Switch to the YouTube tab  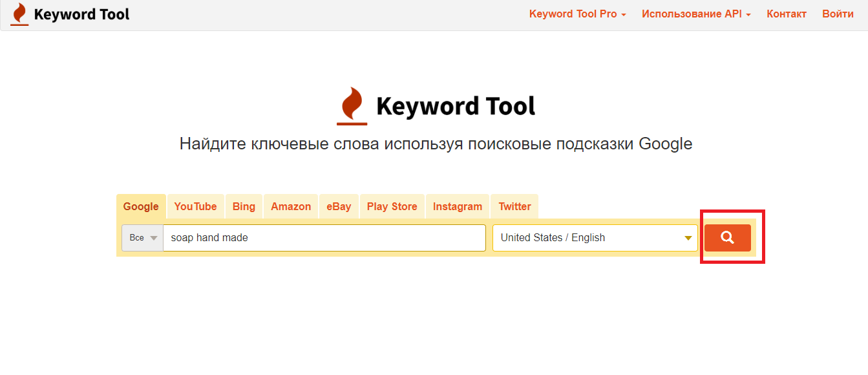coord(195,207)
